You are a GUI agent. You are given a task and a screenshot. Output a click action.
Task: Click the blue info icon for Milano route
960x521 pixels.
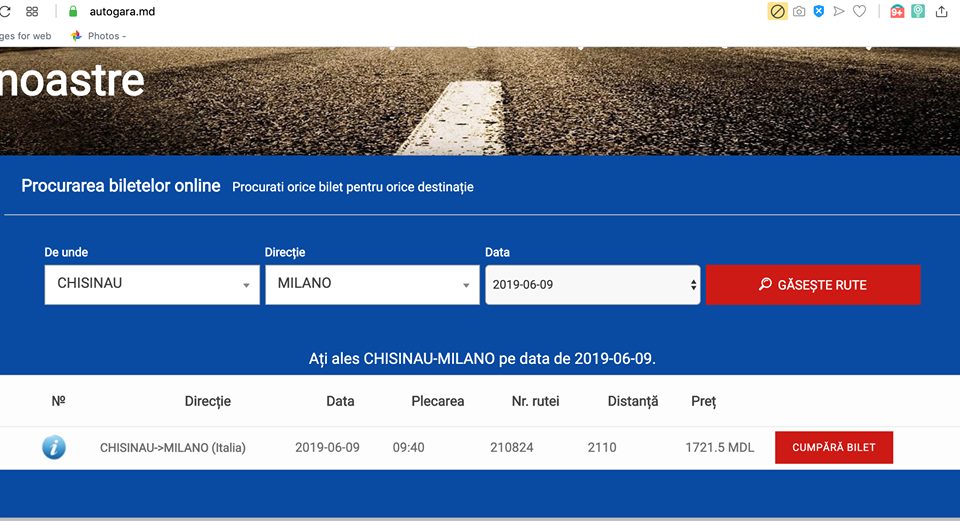54,448
